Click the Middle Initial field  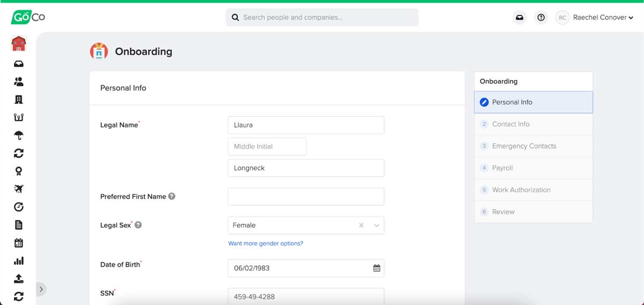point(267,147)
